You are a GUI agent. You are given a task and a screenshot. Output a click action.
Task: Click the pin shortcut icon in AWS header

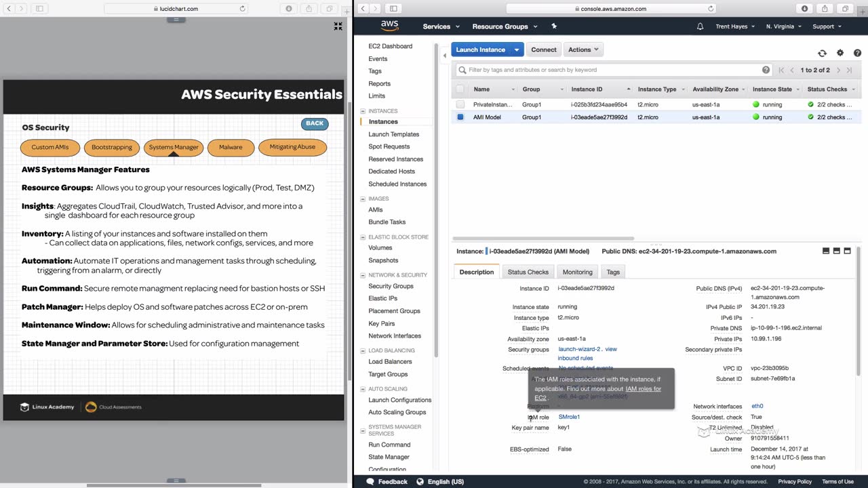pos(554,26)
